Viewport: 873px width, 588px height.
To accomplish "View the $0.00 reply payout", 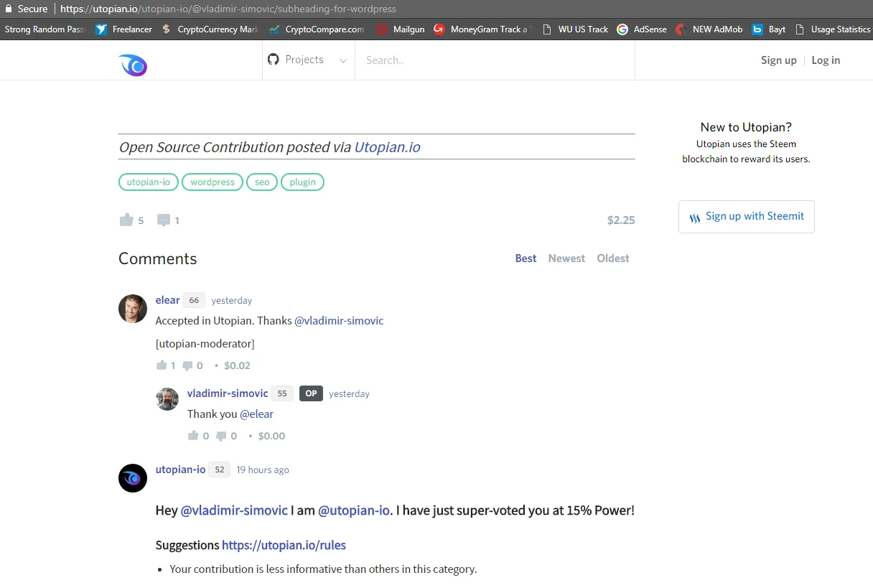I will pyautogui.click(x=271, y=436).
